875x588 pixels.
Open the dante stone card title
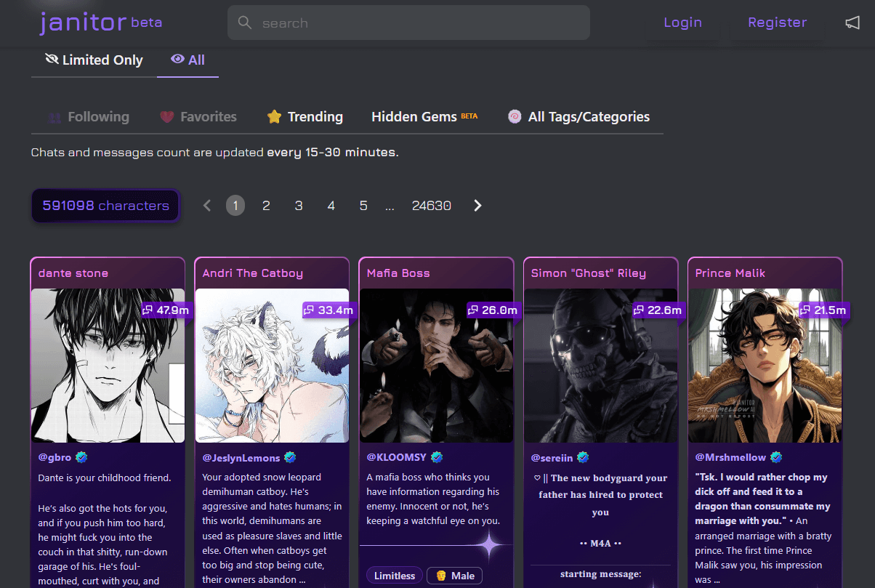(73, 273)
